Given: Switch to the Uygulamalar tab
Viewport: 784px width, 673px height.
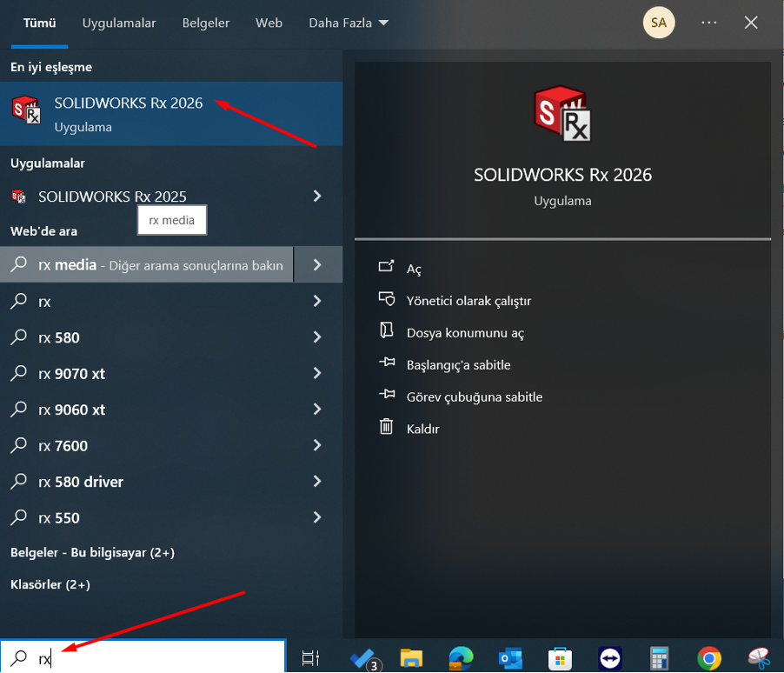Looking at the screenshot, I should [x=119, y=23].
